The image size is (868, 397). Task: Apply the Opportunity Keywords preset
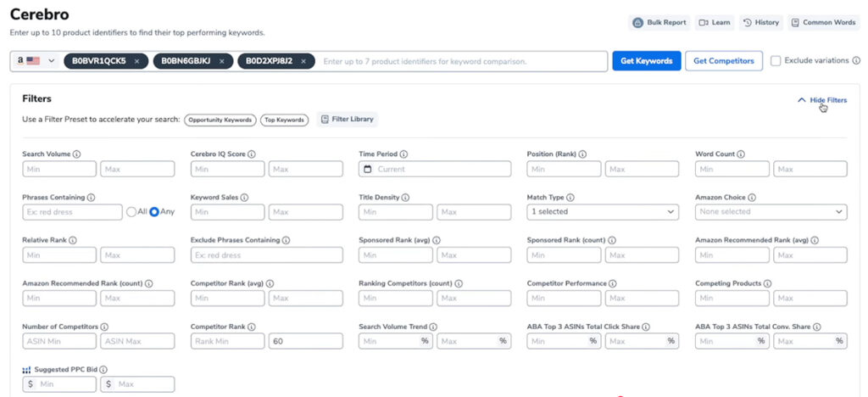(220, 120)
